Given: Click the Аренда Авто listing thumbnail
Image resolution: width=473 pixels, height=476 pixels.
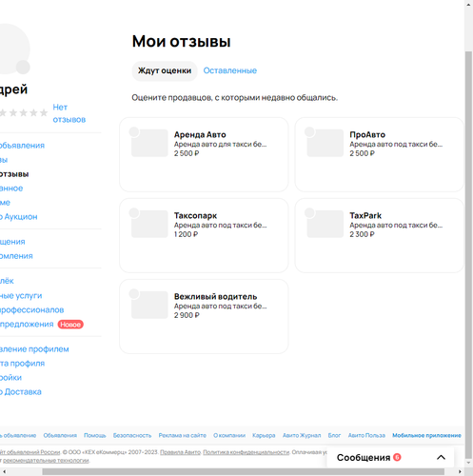Looking at the screenshot, I should pos(149,143).
